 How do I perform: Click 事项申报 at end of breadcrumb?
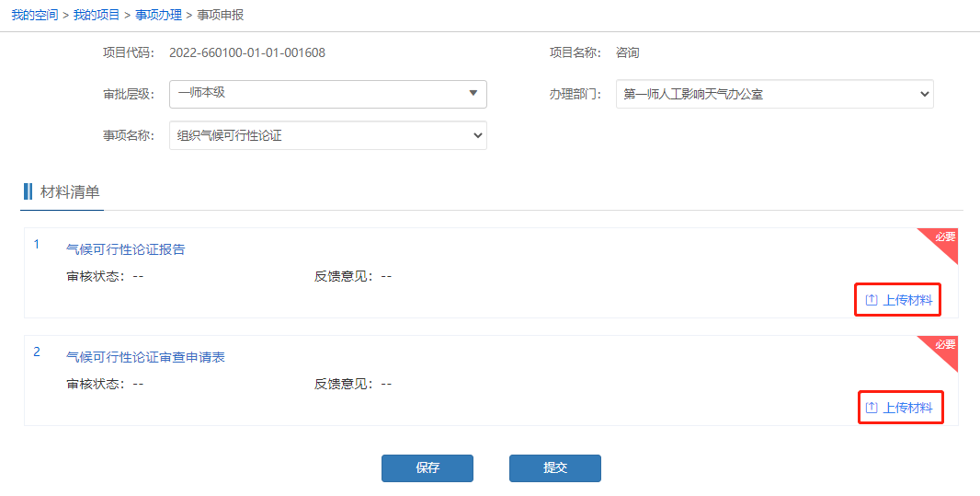221,16
